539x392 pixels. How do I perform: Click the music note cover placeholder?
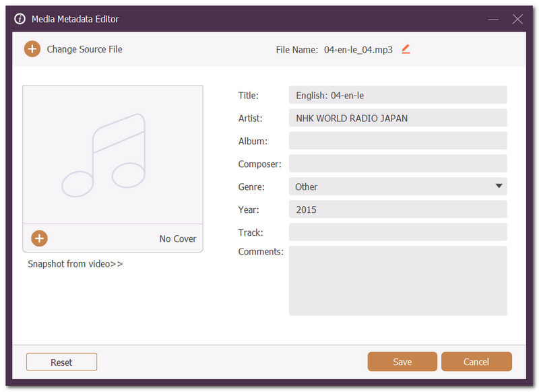pos(113,155)
